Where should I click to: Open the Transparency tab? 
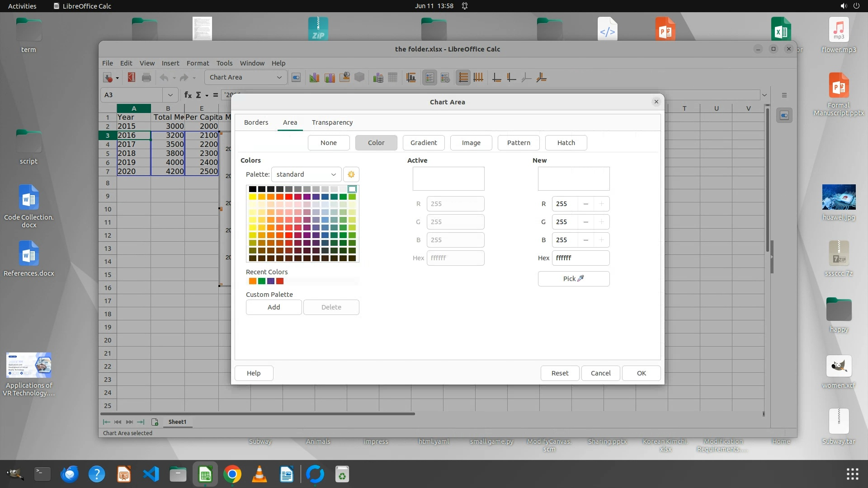pyautogui.click(x=332, y=122)
